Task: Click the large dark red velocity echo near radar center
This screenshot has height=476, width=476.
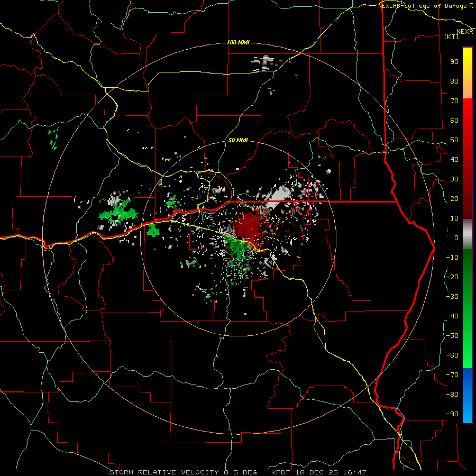Action: click(248, 225)
